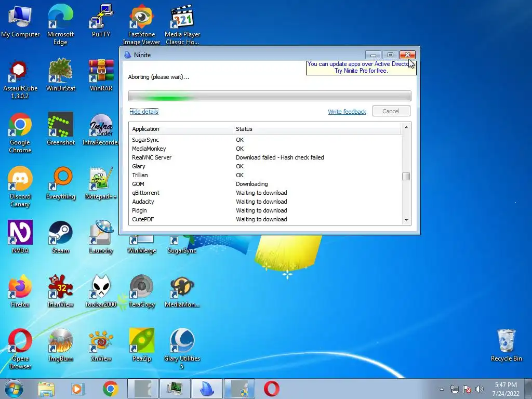Select the Notepad++ desktop icon
This screenshot has width=532, height=399.
point(101,183)
